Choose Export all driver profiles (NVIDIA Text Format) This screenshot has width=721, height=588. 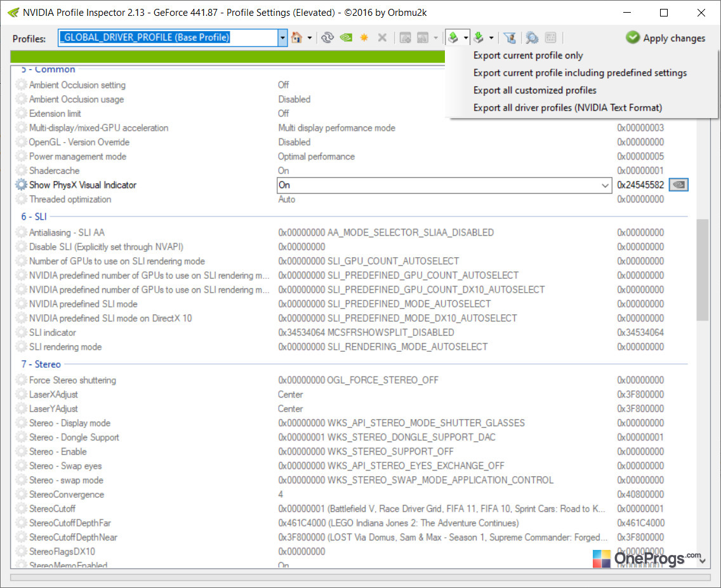[567, 108]
